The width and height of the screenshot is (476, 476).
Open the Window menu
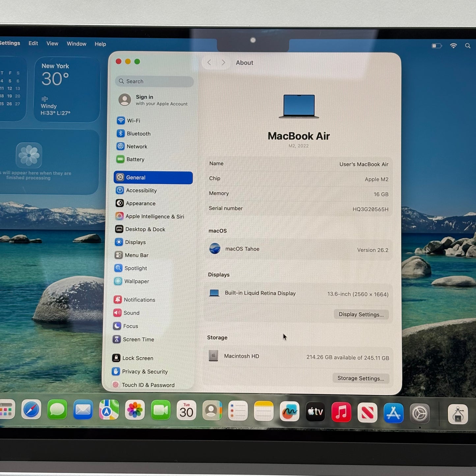coord(76,43)
